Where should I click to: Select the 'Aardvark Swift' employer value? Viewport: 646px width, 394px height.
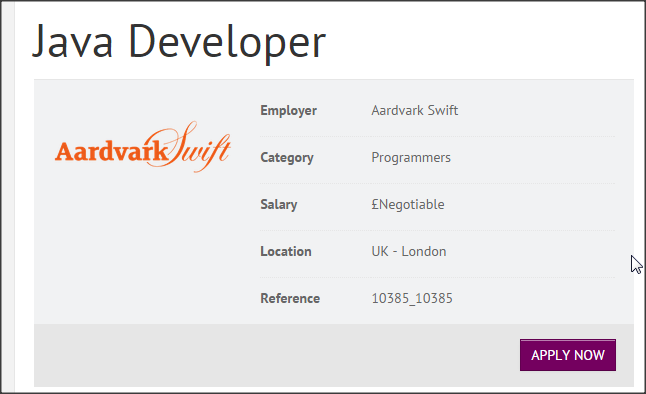pyautogui.click(x=414, y=110)
